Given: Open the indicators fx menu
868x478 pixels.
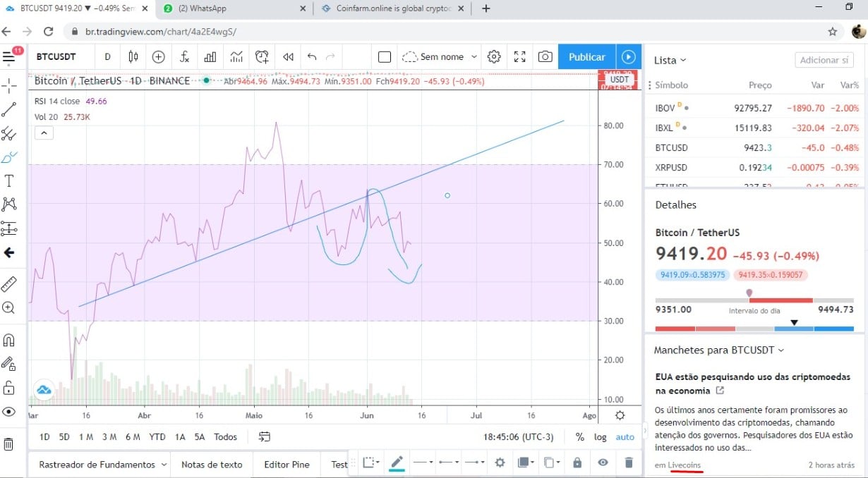Looking at the screenshot, I should click(x=184, y=57).
